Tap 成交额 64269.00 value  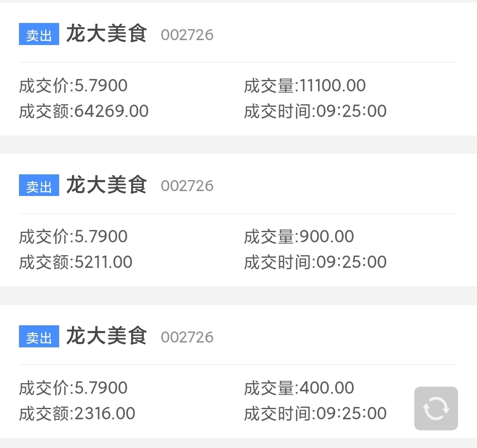coord(83,111)
